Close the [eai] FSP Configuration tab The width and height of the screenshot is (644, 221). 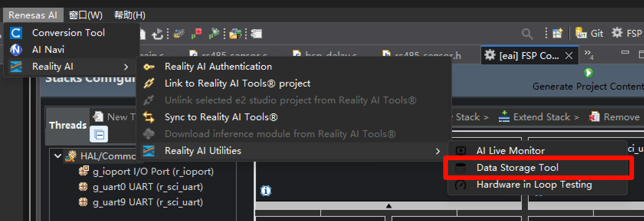click(x=569, y=56)
